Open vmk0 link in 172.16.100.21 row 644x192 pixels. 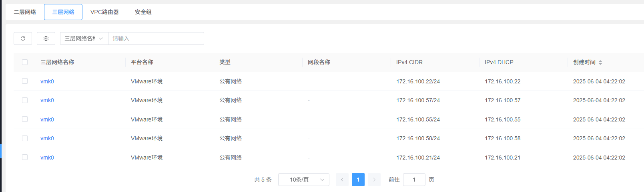(47, 158)
